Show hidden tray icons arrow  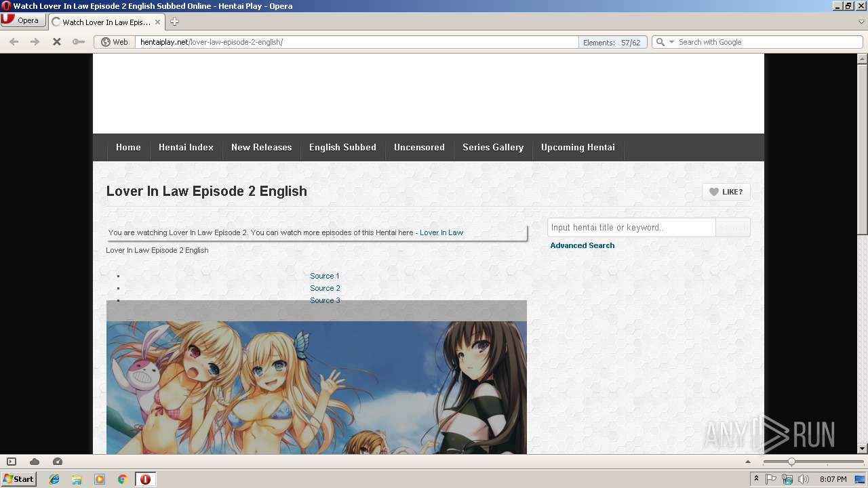[756, 479]
